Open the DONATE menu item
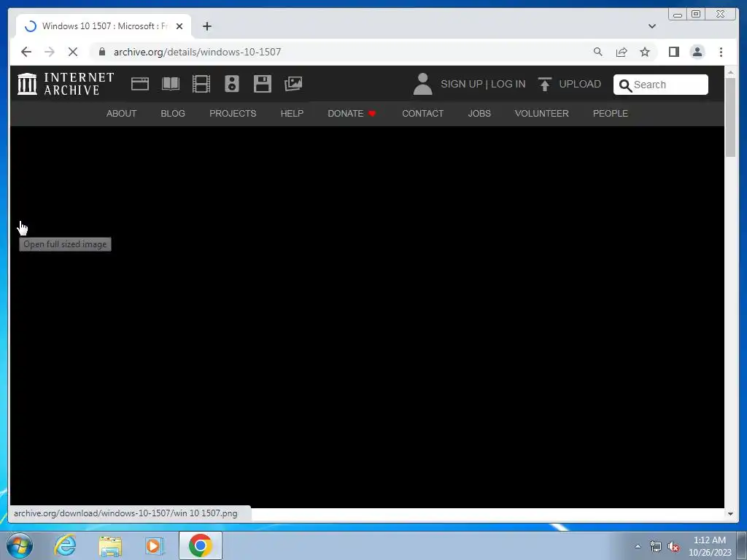This screenshot has height=560, width=747. (352, 114)
